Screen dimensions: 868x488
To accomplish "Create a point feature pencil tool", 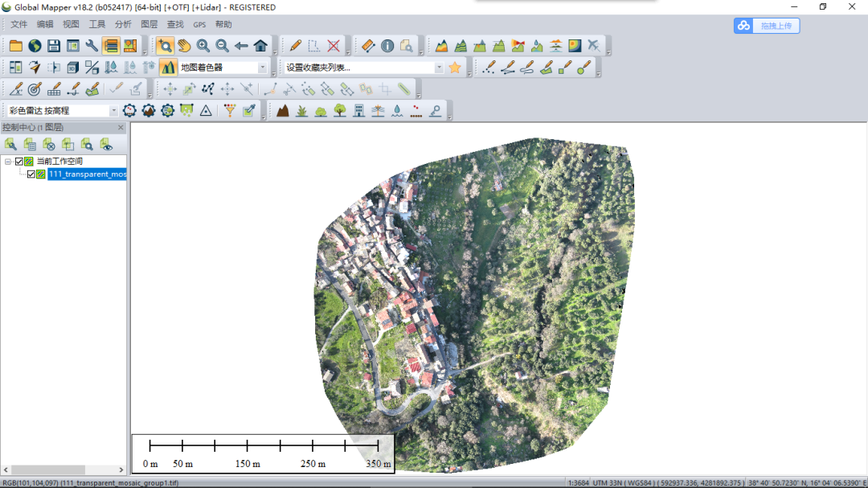I will pyautogui.click(x=489, y=68).
